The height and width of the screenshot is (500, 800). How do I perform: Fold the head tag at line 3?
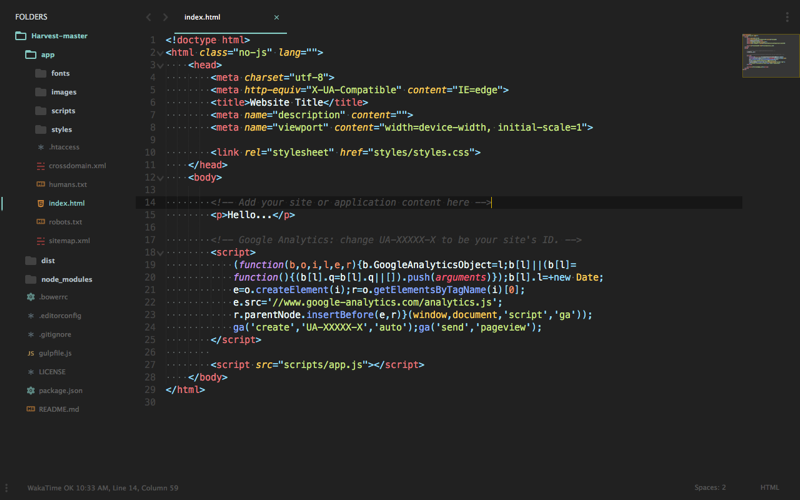tap(160, 66)
